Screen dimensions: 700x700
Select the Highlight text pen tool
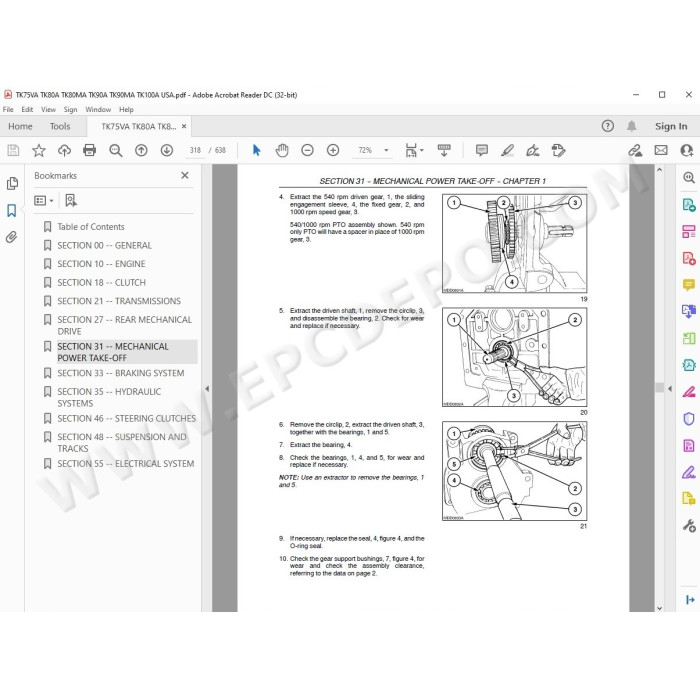(x=507, y=150)
